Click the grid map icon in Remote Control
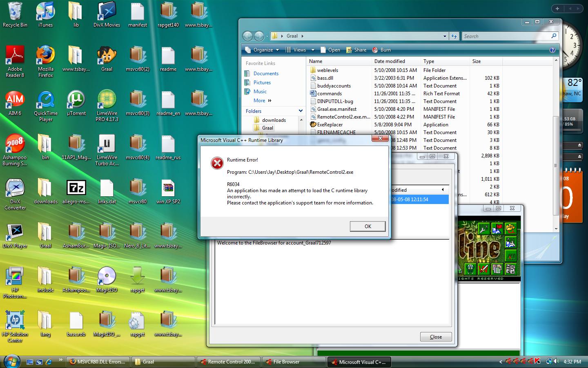The height and width of the screenshot is (368, 588). pyautogui.click(x=510, y=256)
